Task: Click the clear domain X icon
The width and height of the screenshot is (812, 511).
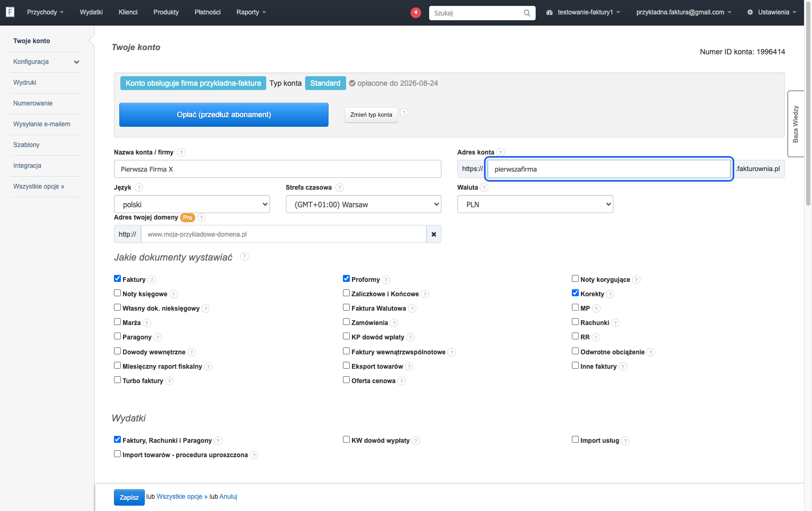Action: (x=434, y=234)
